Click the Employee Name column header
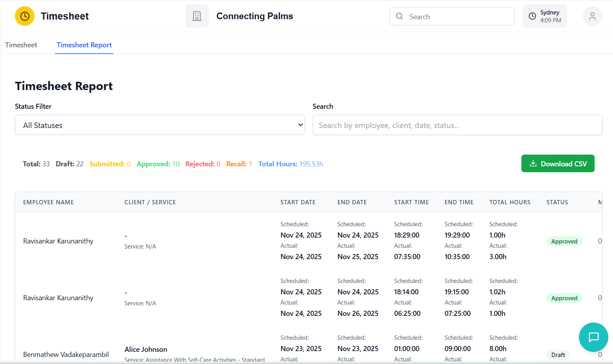Image resolution: width=613 pixels, height=364 pixels. coord(49,202)
